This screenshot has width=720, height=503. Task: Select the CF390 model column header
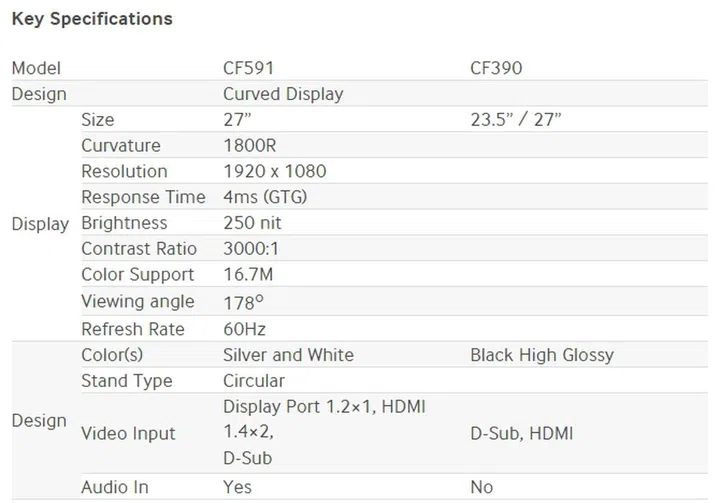496,68
